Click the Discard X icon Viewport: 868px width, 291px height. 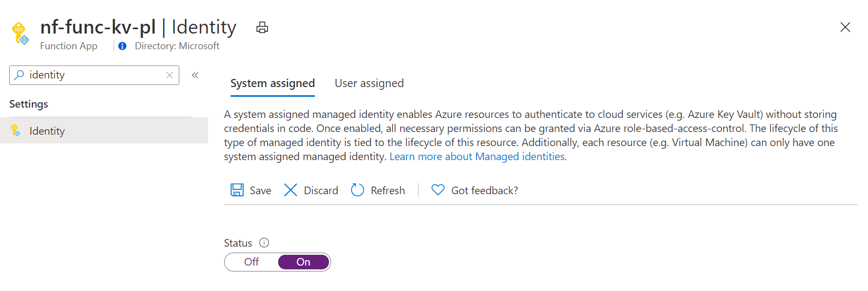[x=291, y=190]
